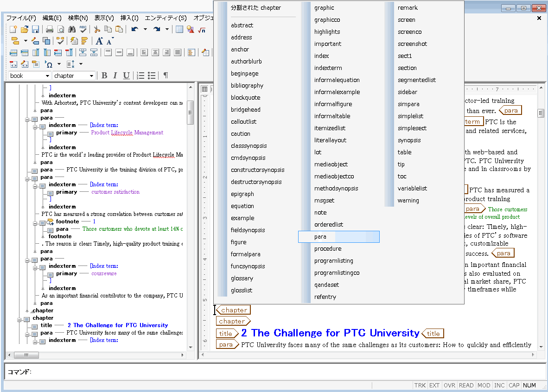Click 'Index term:' link above 'customer satisfaction'
The width and height of the screenshot is (548, 392).
pos(104,184)
